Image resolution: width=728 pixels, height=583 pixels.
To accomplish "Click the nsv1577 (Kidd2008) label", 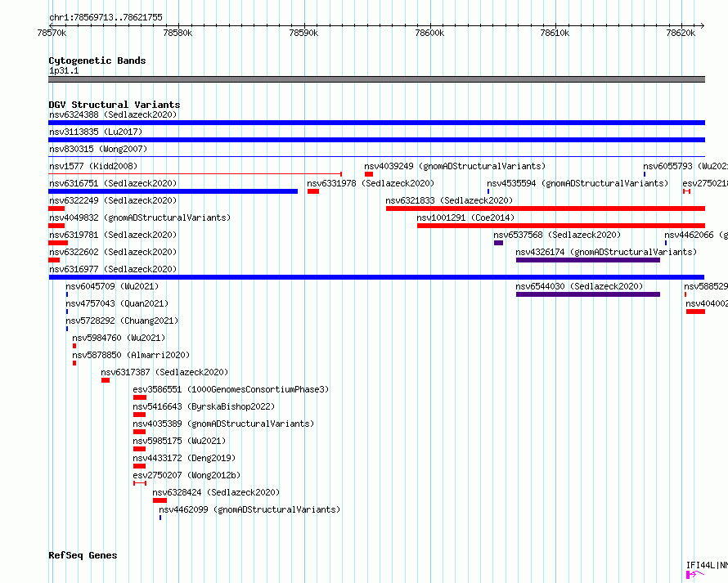I will pyautogui.click(x=93, y=166).
